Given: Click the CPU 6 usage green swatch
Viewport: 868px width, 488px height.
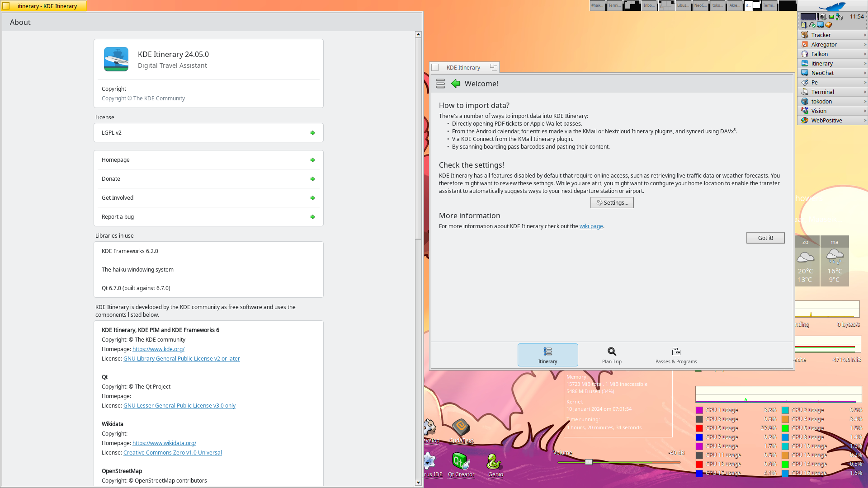Looking at the screenshot, I should pos(785,428).
